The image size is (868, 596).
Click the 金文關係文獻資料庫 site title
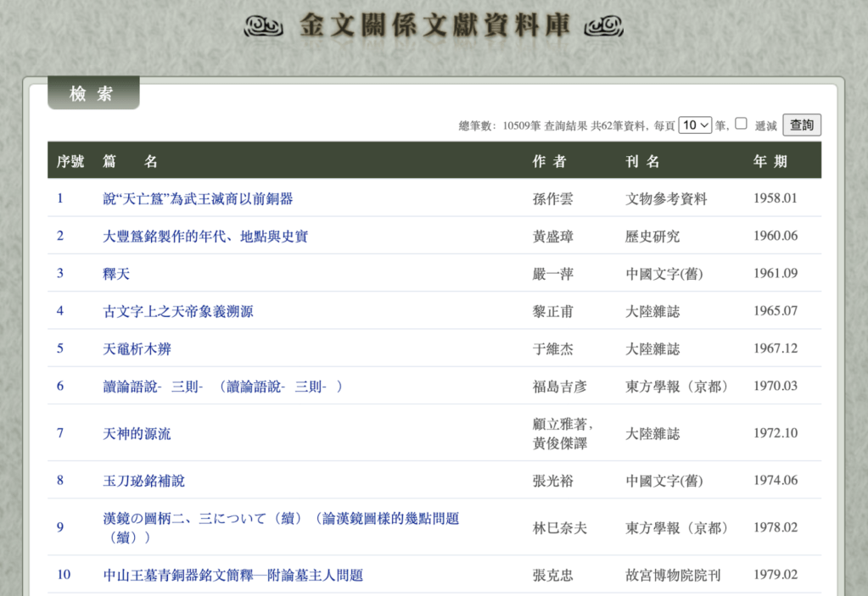[x=434, y=26]
